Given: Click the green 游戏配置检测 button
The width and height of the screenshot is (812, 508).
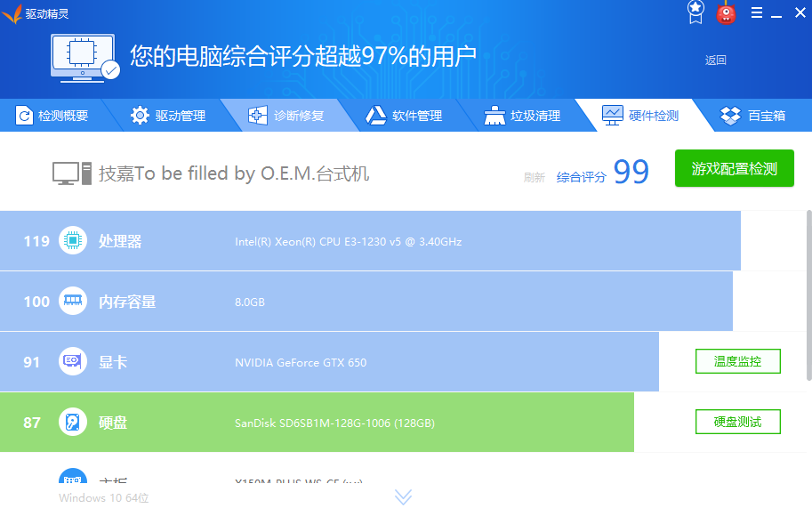Looking at the screenshot, I should pyautogui.click(x=734, y=168).
